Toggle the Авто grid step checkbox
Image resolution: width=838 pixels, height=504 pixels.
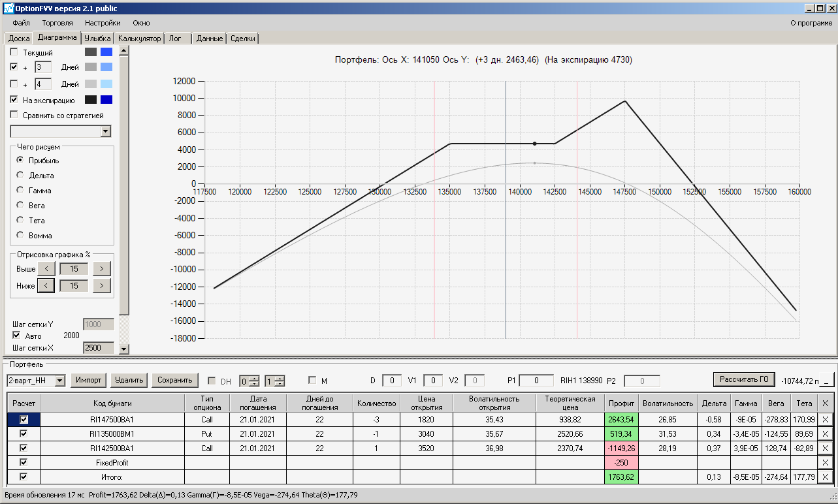click(16, 336)
